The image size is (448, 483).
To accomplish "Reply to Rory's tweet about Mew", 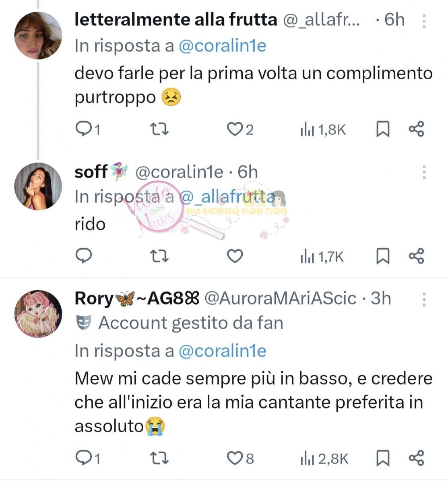I will (84, 458).
